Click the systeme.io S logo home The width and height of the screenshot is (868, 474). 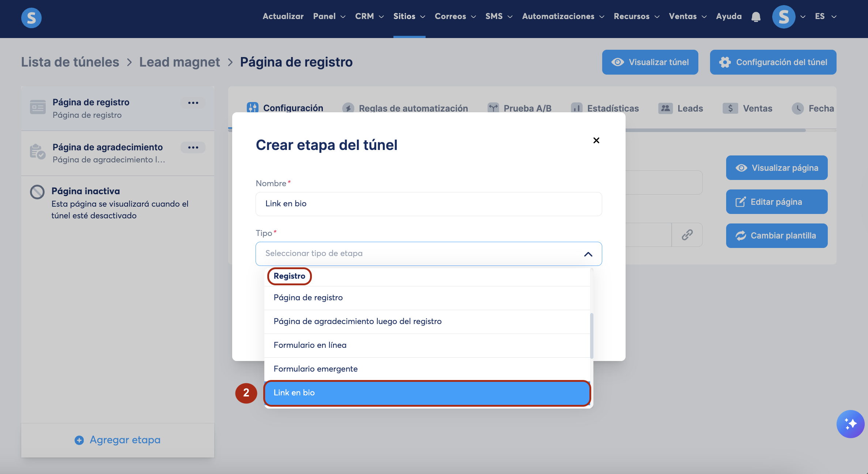(x=31, y=18)
